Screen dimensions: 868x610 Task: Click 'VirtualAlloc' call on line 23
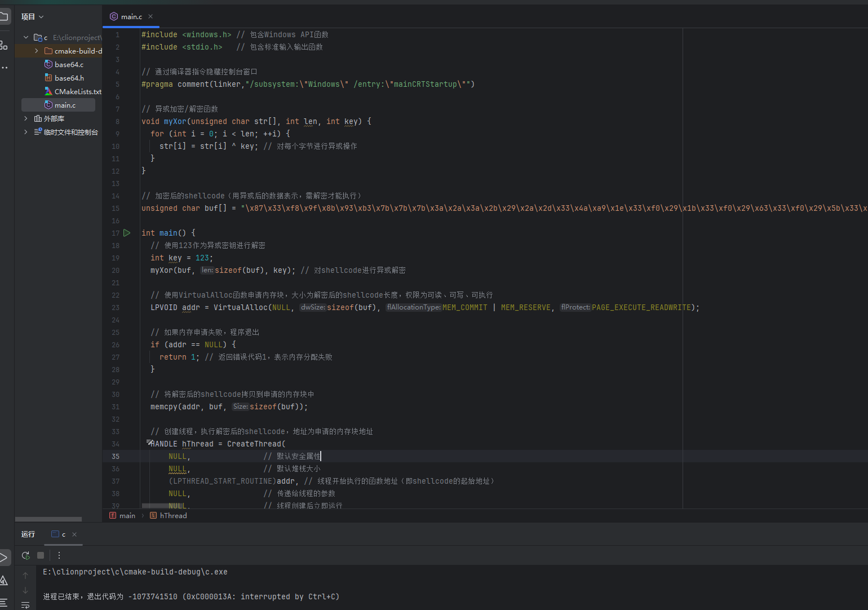241,307
